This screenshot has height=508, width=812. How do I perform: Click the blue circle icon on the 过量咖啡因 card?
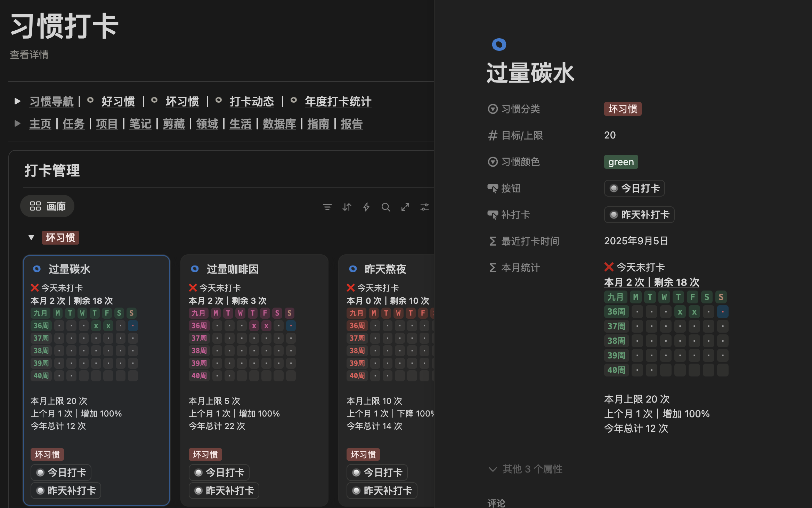(x=195, y=269)
